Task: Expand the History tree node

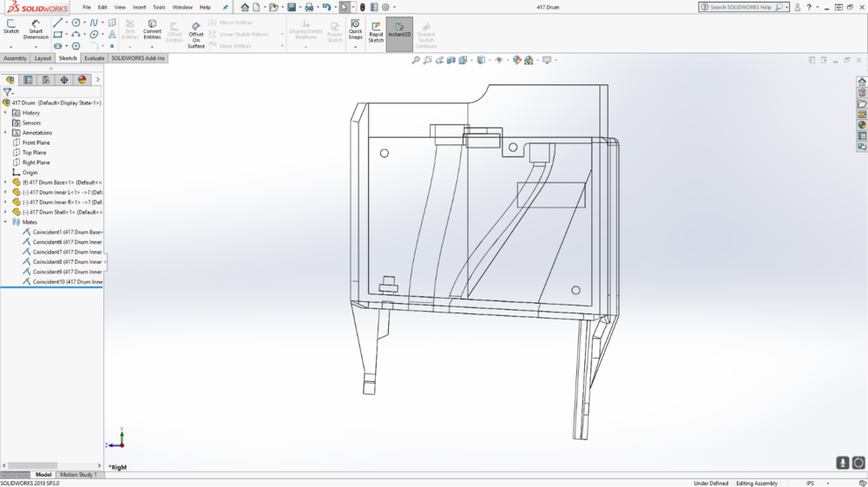Action: (x=5, y=113)
